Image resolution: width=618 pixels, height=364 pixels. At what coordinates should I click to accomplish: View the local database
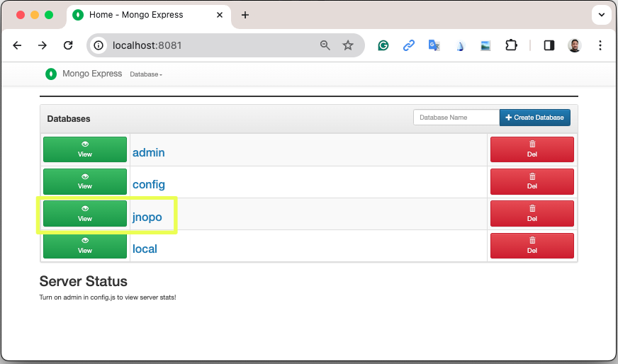click(x=85, y=246)
